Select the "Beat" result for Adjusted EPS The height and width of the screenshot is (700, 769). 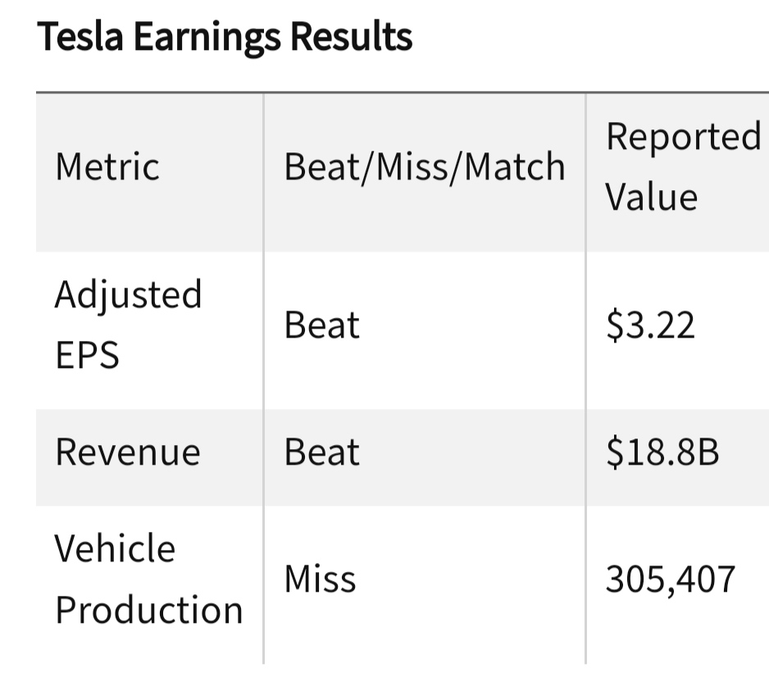coord(321,325)
